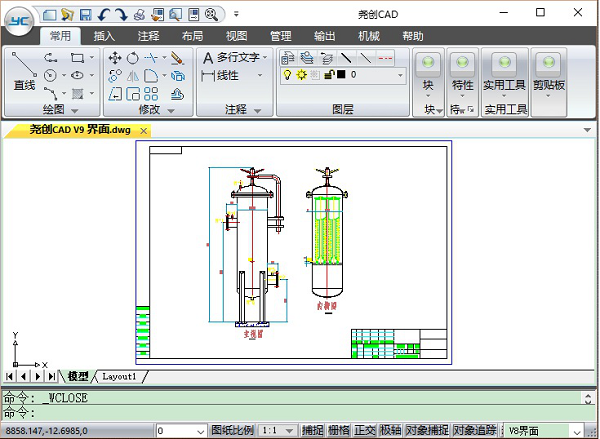The height and width of the screenshot is (439, 600).
Task: Toggle 栅格 grid display in status bar
Action: (339, 430)
